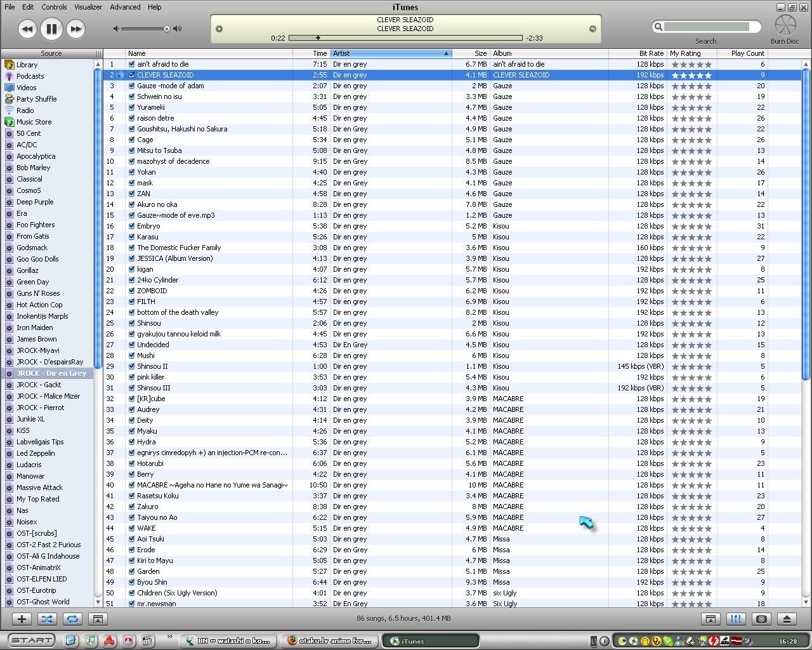
Task: Select Party Shuffle source
Action: [x=36, y=99]
